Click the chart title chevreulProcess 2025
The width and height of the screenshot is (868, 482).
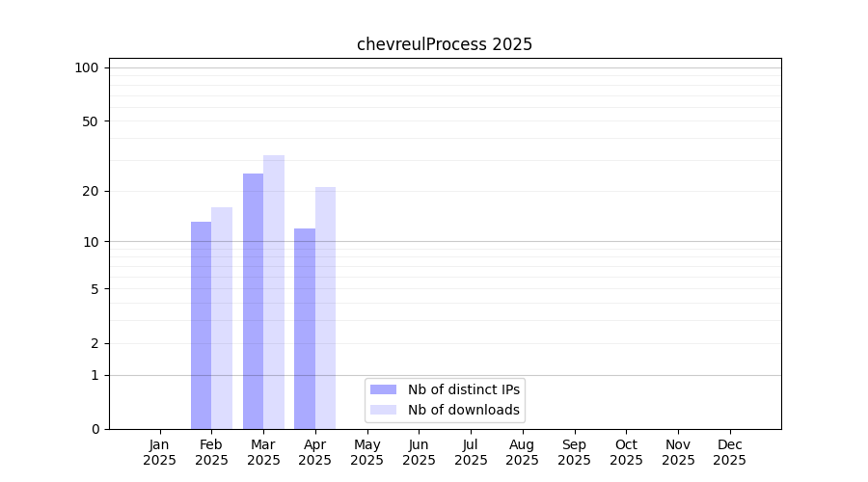coord(445,44)
